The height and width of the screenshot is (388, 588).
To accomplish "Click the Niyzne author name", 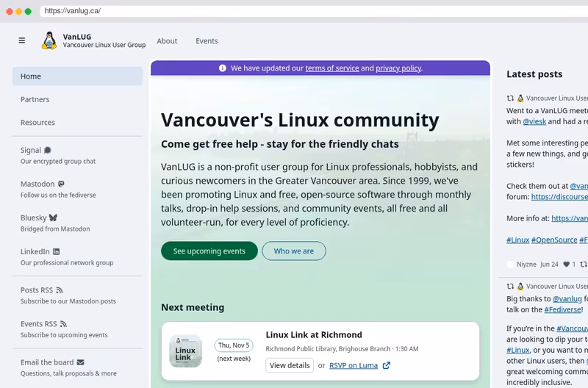I will [526, 265].
